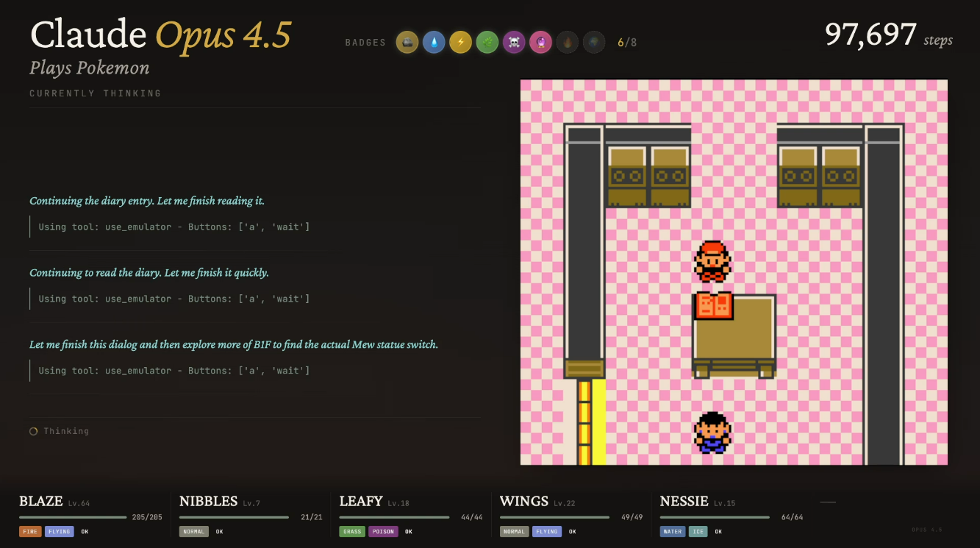Click Nessie's HP bar
This screenshot has width=980, height=548.
(715, 517)
